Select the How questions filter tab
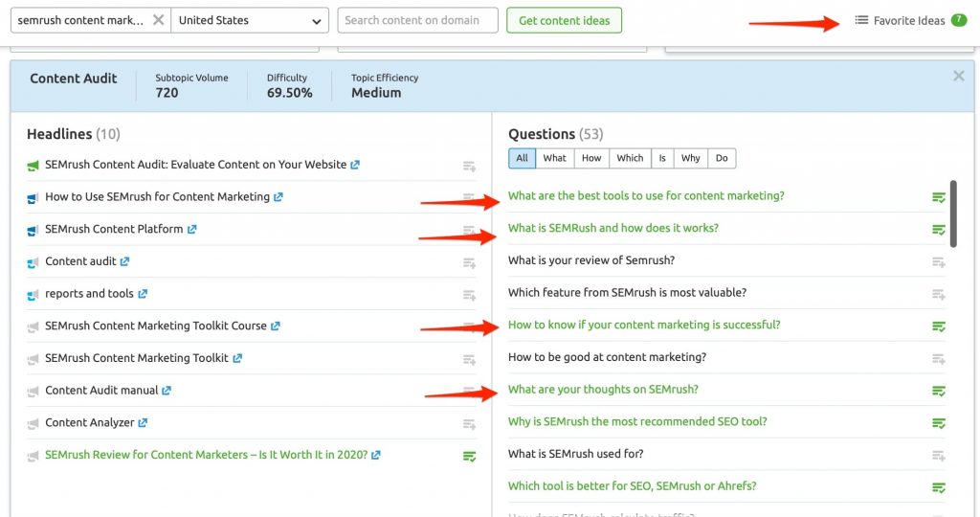This screenshot has width=980, height=517. point(591,158)
